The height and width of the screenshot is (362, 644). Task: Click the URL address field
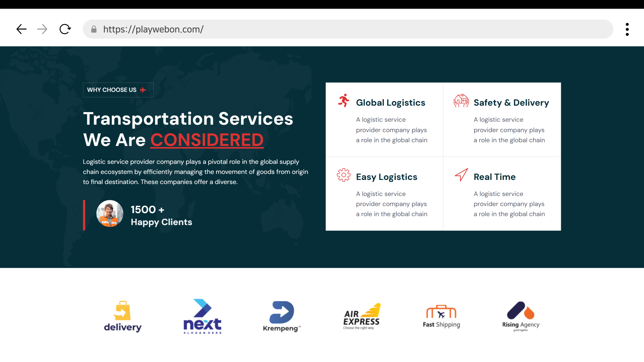[x=350, y=29]
